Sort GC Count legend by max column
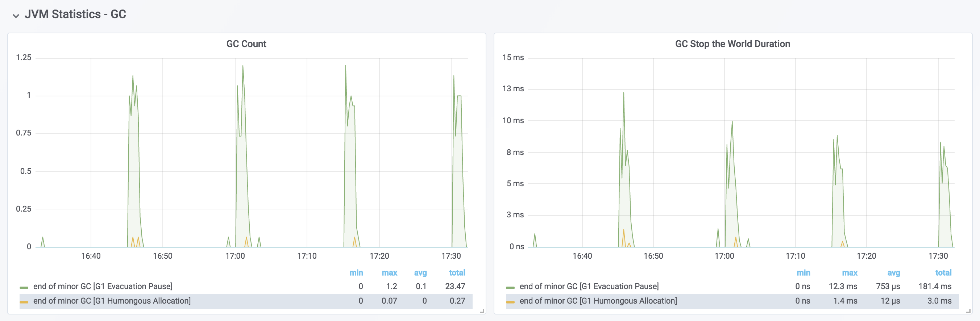Image resolution: width=980 pixels, height=321 pixels. [389, 273]
